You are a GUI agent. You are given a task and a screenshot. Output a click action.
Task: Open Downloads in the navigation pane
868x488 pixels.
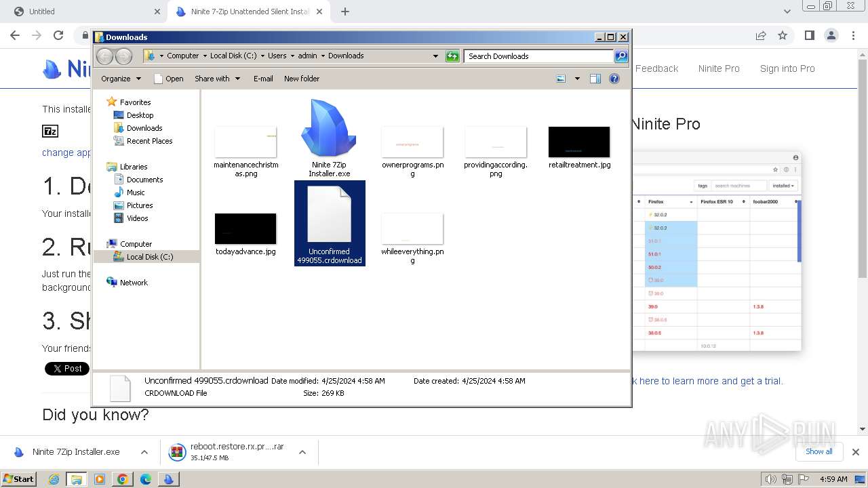[x=144, y=128]
